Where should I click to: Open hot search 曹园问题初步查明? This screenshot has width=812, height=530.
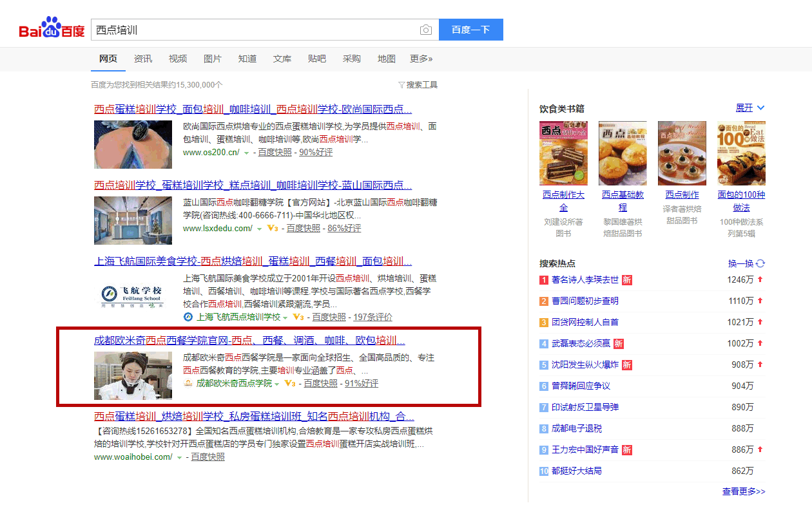coord(585,301)
